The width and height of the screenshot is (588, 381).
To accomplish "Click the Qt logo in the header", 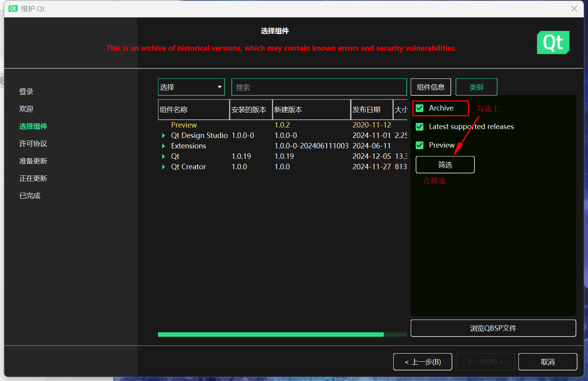I will [553, 43].
